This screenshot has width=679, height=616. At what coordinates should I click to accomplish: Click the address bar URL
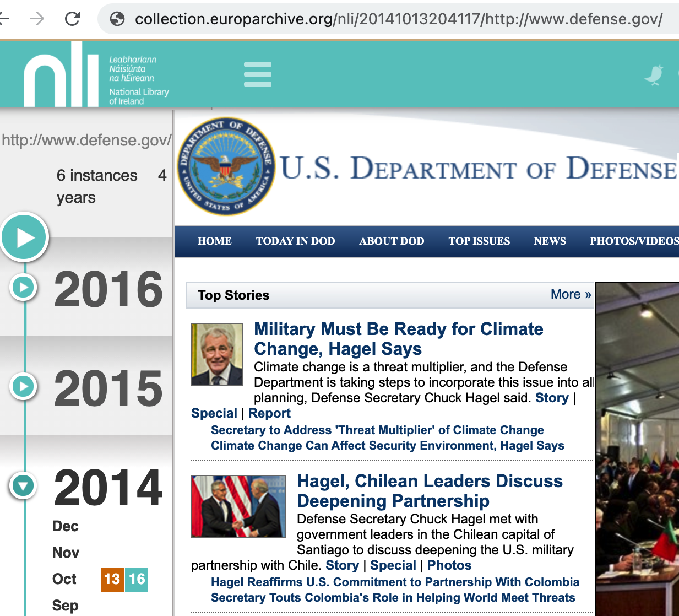[399, 19]
